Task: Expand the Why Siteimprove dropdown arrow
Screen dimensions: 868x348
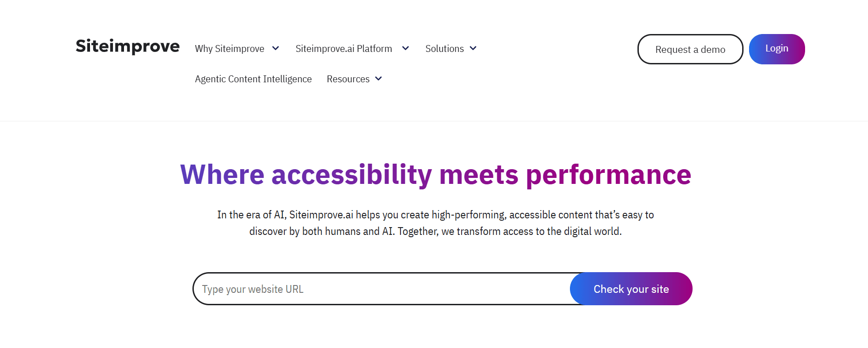Action: pyautogui.click(x=275, y=48)
